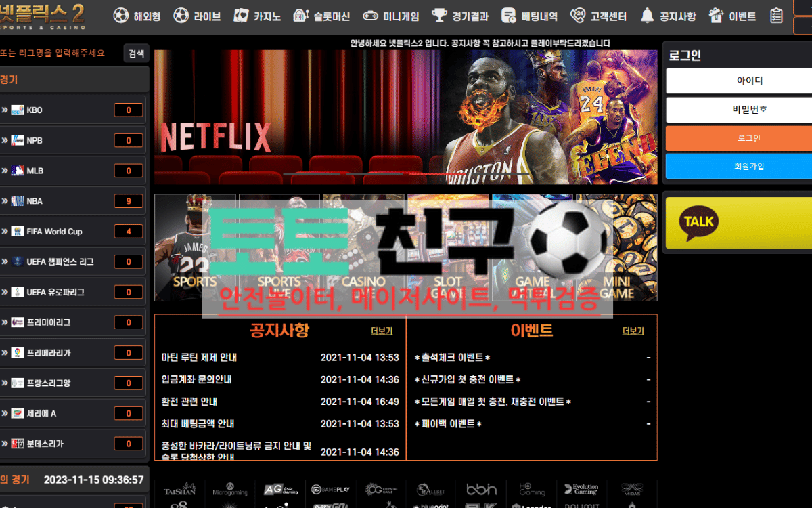Viewport: 812px width, 508px height.
Task: Click the HO Gaming provider logo
Action: 532,489
